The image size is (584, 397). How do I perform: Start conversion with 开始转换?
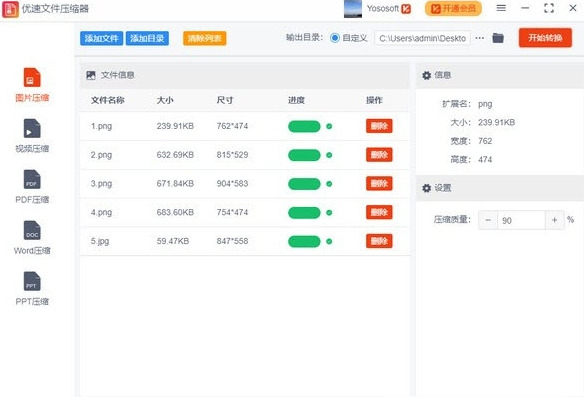tap(545, 38)
